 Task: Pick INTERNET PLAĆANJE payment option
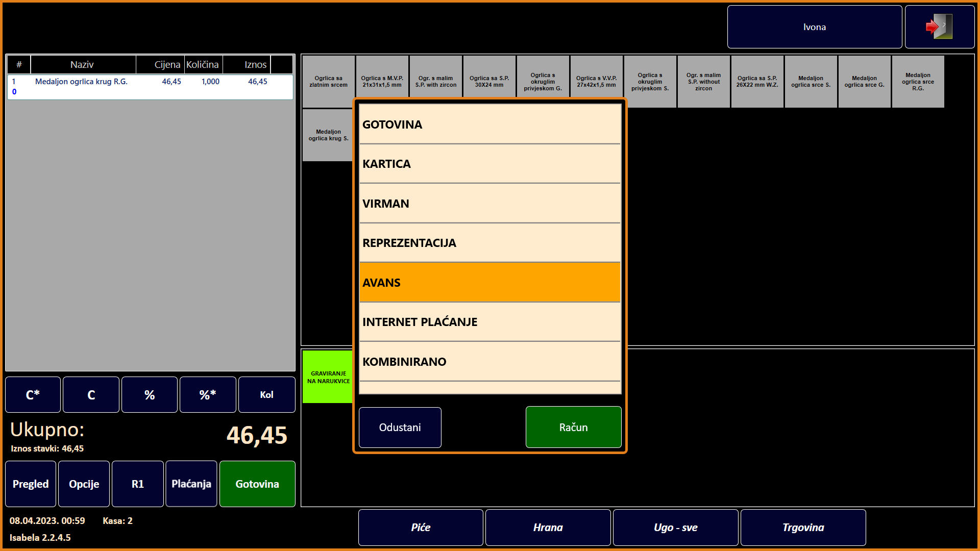click(x=490, y=322)
